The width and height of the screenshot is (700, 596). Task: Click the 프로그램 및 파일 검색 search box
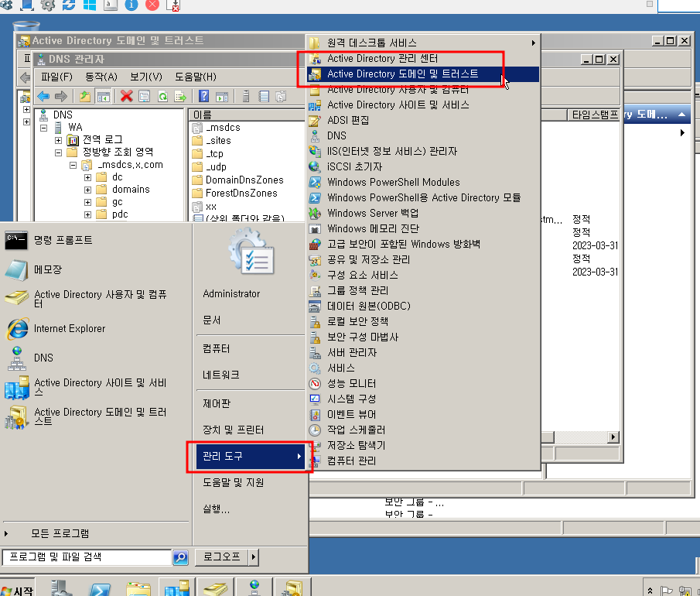click(x=87, y=557)
